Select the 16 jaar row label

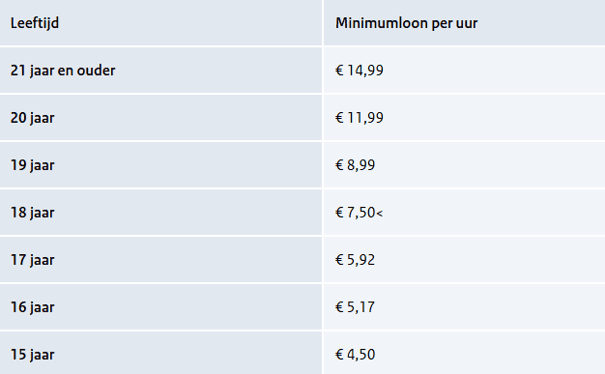pos(32,308)
